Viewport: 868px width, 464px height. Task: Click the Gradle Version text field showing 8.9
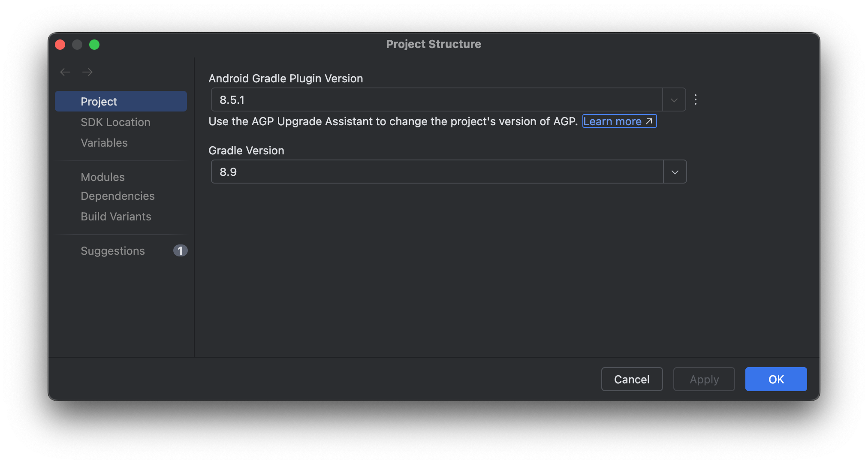click(437, 172)
